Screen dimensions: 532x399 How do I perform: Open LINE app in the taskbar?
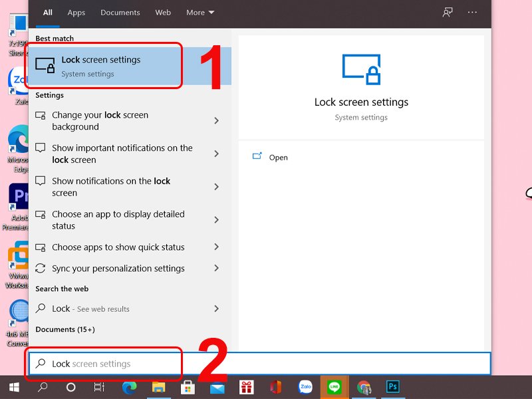(334, 387)
